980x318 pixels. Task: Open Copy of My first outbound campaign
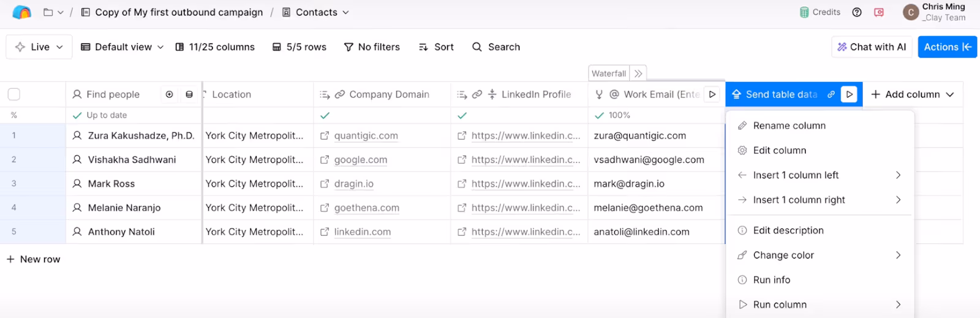[x=172, y=12]
